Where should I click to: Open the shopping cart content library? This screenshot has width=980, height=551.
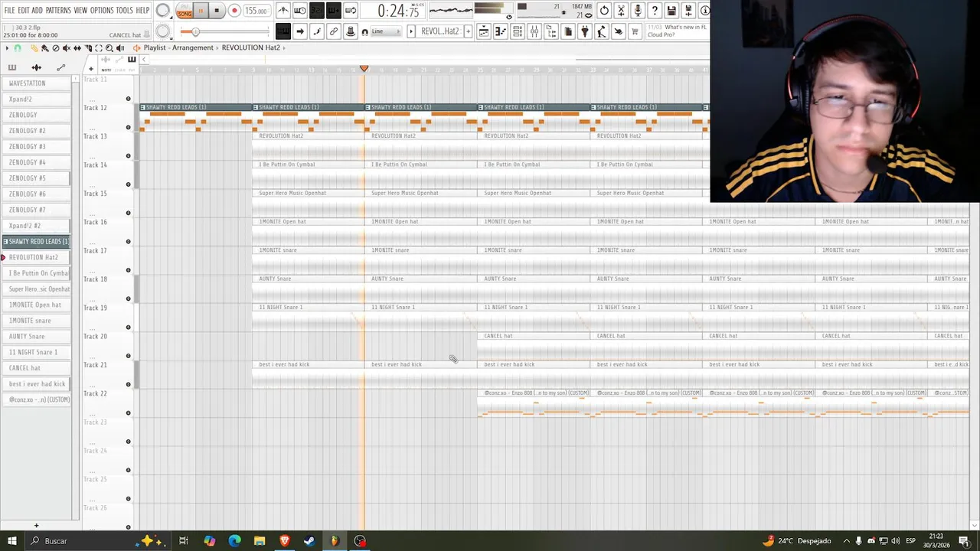pyautogui.click(x=635, y=31)
